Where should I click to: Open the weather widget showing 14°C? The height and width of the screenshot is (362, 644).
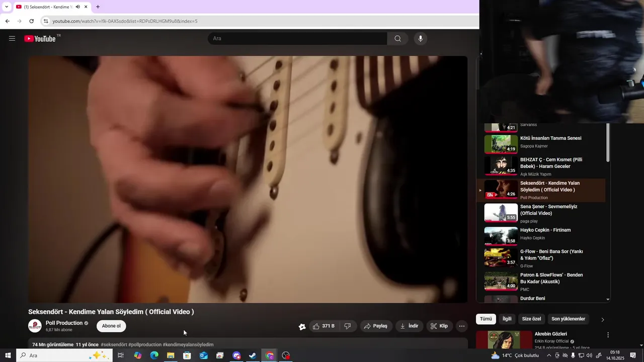pos(514,355)
